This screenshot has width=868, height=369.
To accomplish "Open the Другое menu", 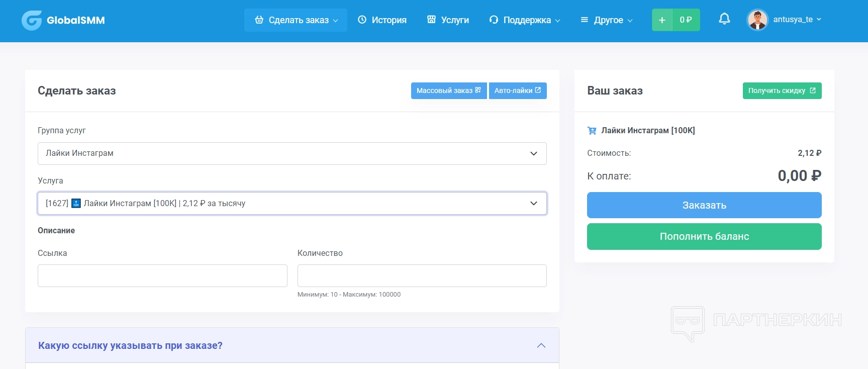I will pos(606,20).
